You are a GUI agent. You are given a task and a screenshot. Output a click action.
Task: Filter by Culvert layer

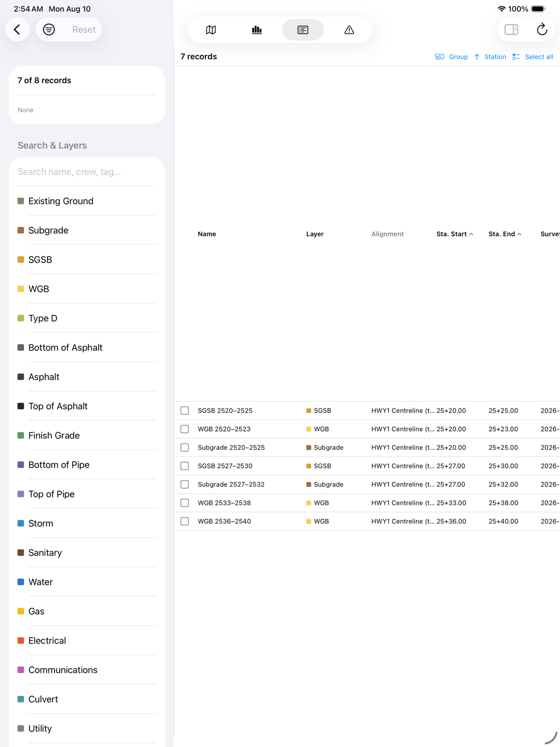pos(87,700)
